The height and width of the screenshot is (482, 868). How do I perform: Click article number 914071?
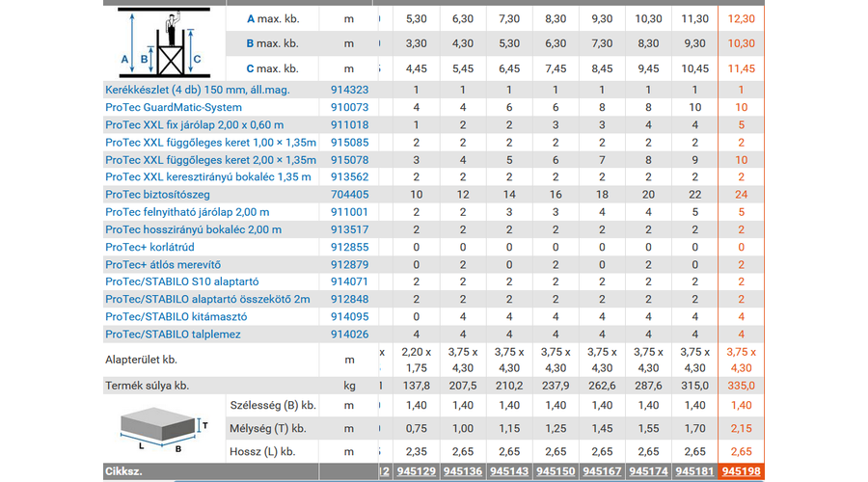(349, 281)
